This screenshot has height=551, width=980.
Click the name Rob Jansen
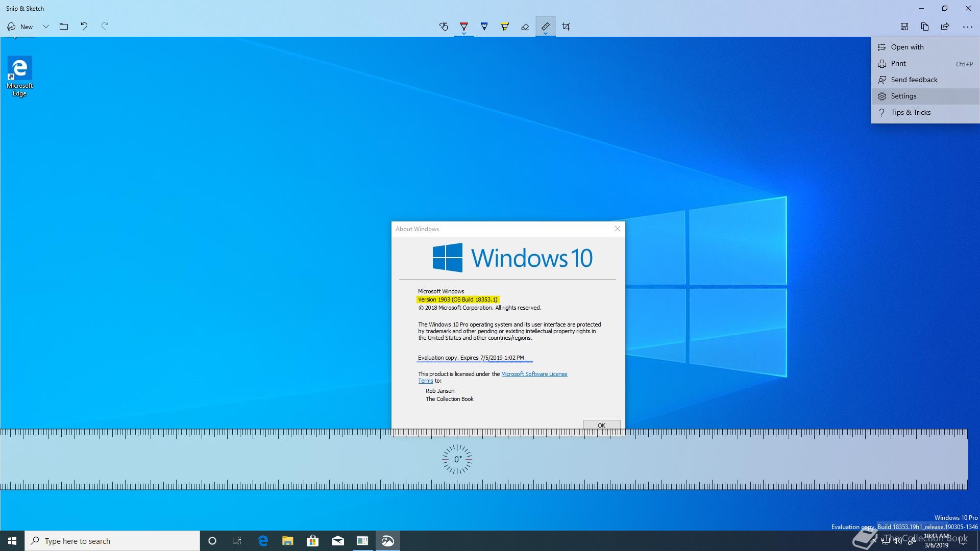pos(440,391)
